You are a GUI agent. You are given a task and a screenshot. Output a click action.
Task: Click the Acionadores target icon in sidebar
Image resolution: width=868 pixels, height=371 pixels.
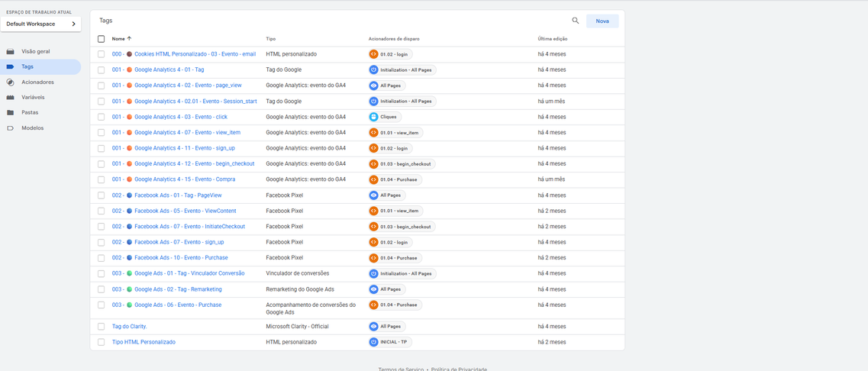(x=11, y=82)
